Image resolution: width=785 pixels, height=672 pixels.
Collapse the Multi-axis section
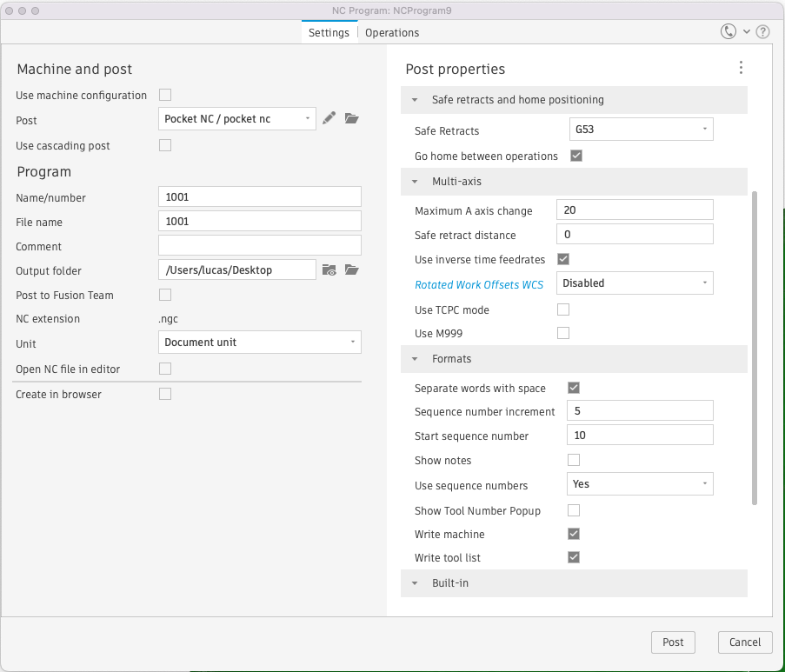416,182
